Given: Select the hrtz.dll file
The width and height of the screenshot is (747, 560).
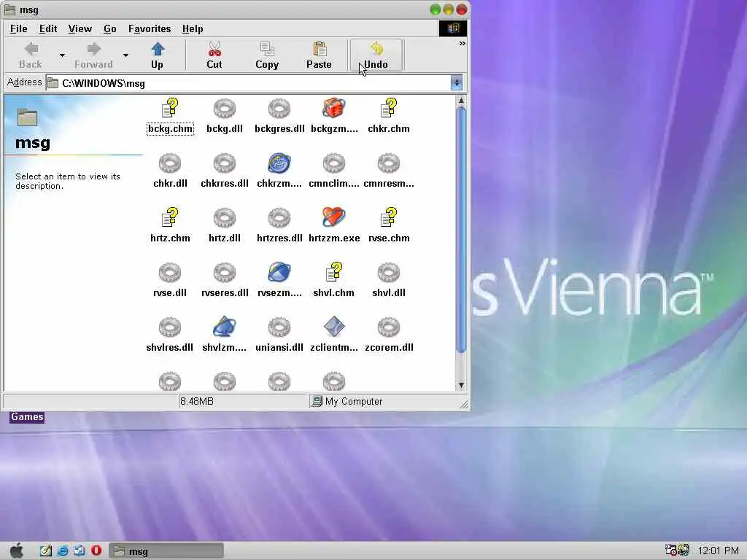Looking at the screenshot, I should [x=225, y=226].
